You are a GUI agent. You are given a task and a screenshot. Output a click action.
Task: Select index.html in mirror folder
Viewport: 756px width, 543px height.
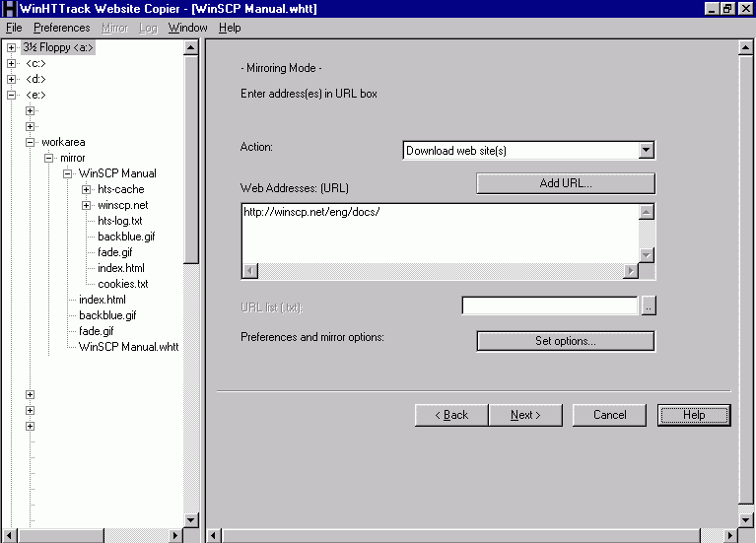coord(103,300)
